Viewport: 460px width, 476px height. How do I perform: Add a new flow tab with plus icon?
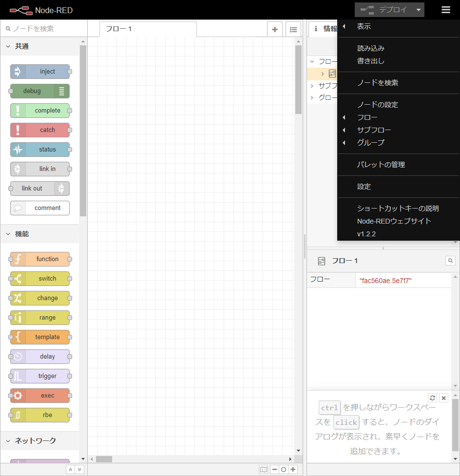coord(274,29)
